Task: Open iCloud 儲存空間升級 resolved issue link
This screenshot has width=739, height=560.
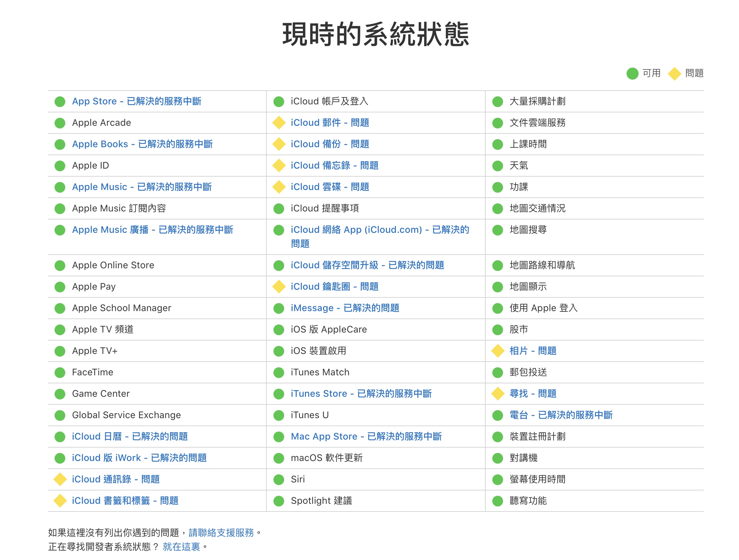Action: (367, 265)
